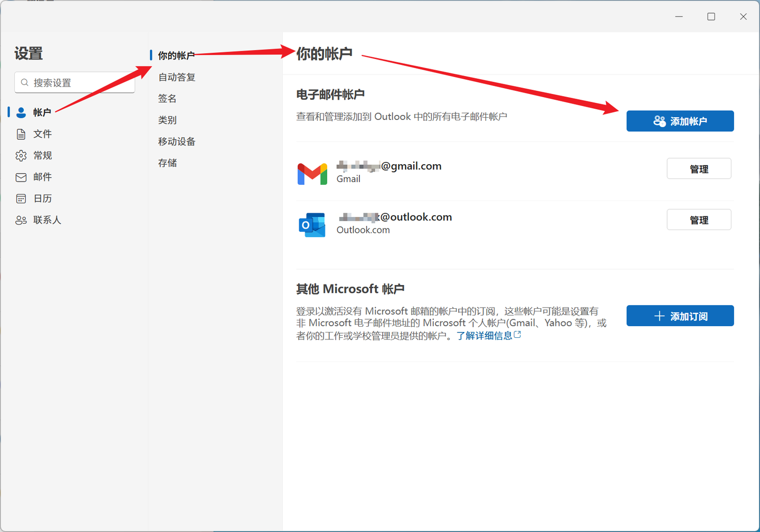The height and width of the screenshot is (532, 760).
Task: Click the @gmail.com email address text
Action: point(389,166)
